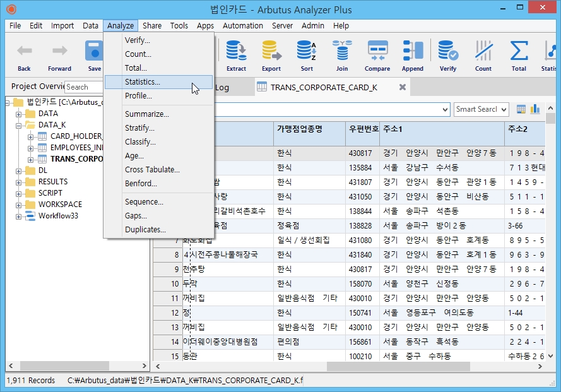Click the bar chart view icon

point(535,109)
